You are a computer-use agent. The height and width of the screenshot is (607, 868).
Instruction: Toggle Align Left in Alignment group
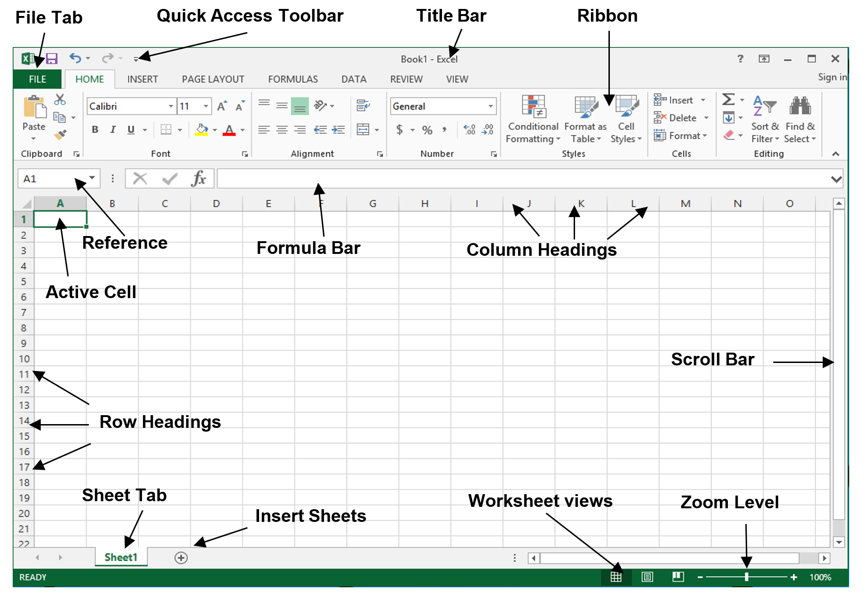[x=264, y=130]
